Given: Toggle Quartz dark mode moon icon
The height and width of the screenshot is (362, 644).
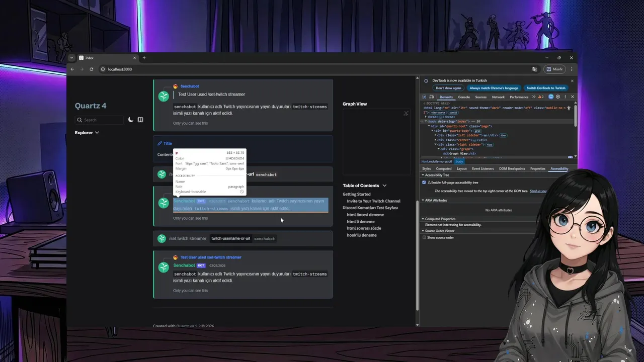Looking at the screenshot, I should tap(131, 120).
